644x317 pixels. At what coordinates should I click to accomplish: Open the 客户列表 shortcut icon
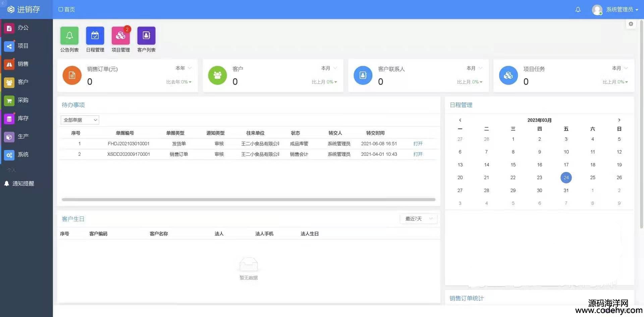click(146, 36)
